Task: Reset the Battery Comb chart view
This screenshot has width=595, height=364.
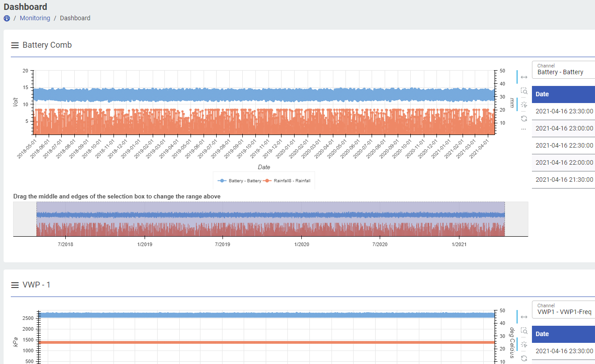Action: 524,118
